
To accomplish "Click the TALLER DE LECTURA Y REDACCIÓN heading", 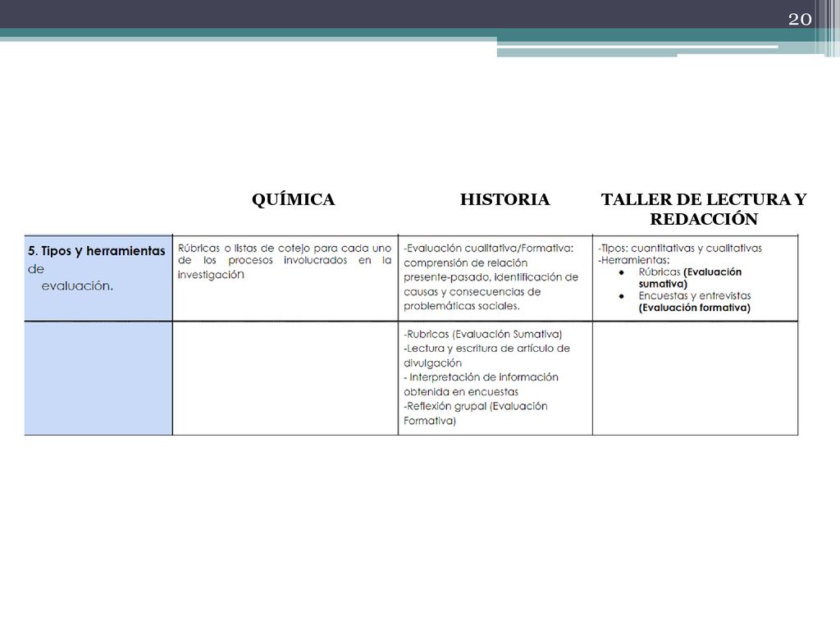I will [x=703, y=209].
